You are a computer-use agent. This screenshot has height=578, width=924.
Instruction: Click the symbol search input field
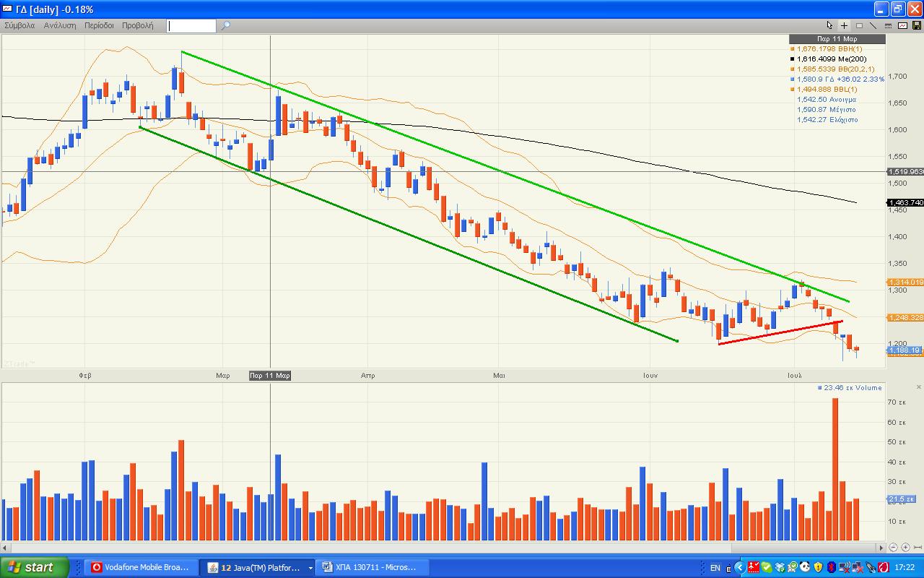(x=191, y=25)
